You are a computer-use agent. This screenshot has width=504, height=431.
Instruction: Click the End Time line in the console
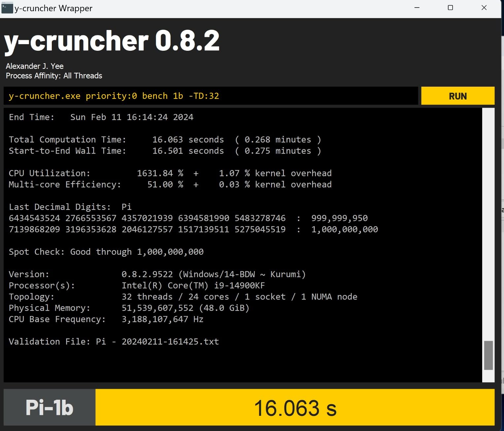pos(101,117)
